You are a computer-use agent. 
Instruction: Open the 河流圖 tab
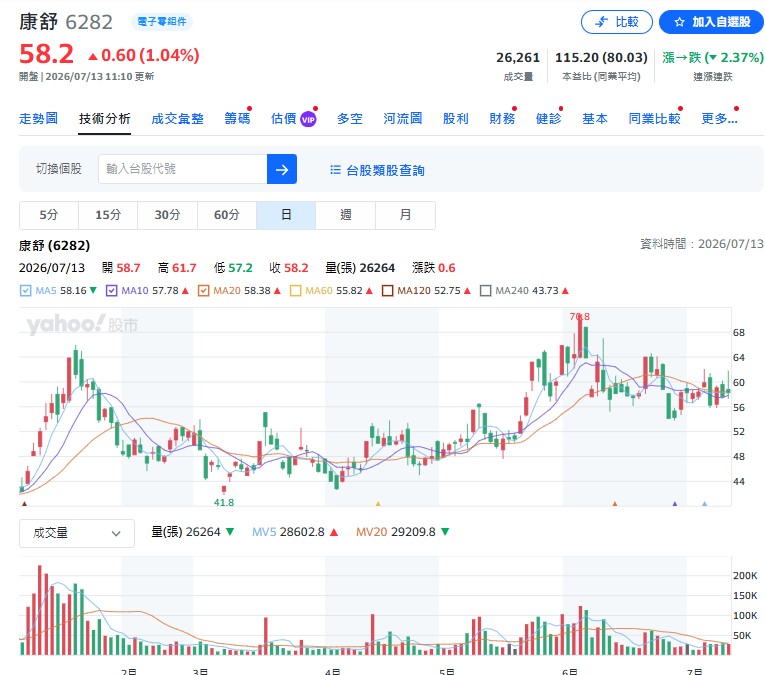[x=403, y=119]
